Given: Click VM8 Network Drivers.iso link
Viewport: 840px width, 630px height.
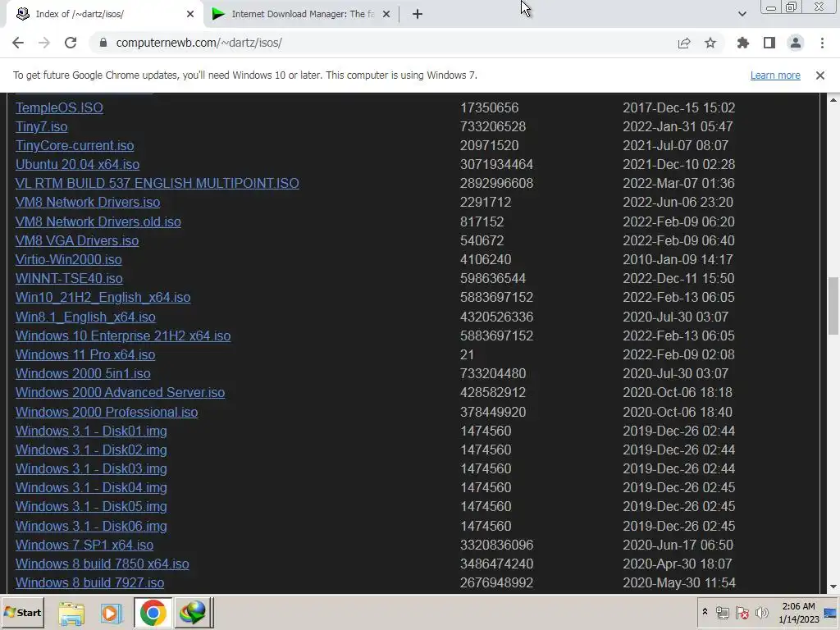Looking at the screenshot, I should (87, 203).
